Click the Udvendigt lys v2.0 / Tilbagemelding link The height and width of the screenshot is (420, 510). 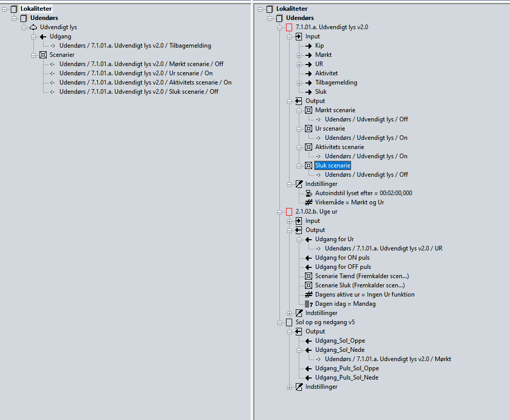click(135, 46)
